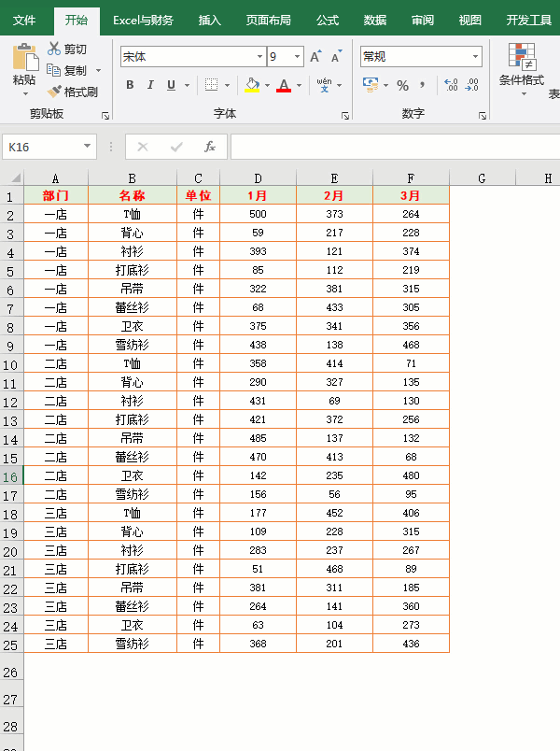Image resolution: width=560 pixels, height=751 pixels.
Task: Click the Format Painter brush icon
Action: click(54, 91)
